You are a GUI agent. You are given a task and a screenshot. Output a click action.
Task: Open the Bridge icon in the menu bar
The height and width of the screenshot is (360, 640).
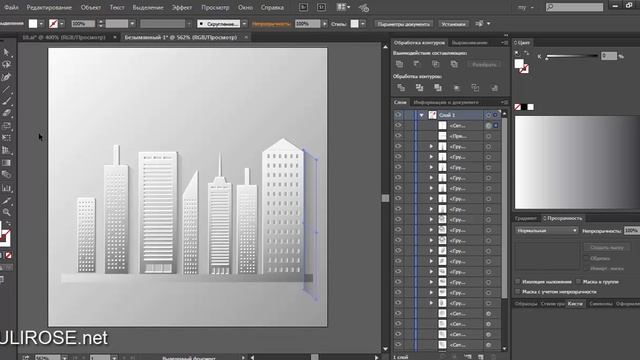pos(303,7)
